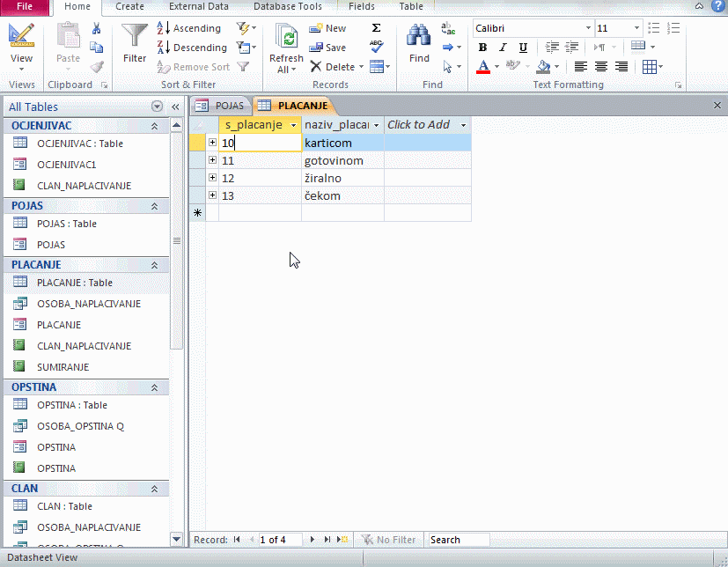This screenshot has height=567, width=728.
Task: Click the No Filter indicator
Action: 389,540
